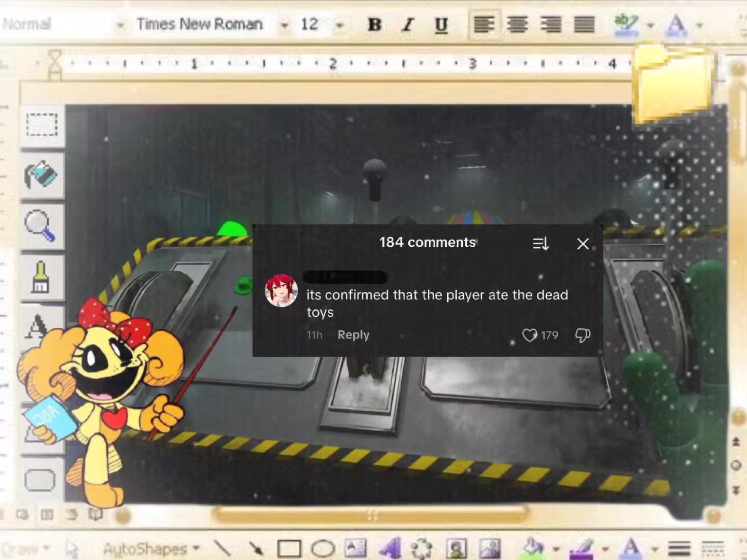This screenshot has width=747, height=560.
Task: Insert WordArt from the Draw toolbar
Action: (x=390, y=548)
